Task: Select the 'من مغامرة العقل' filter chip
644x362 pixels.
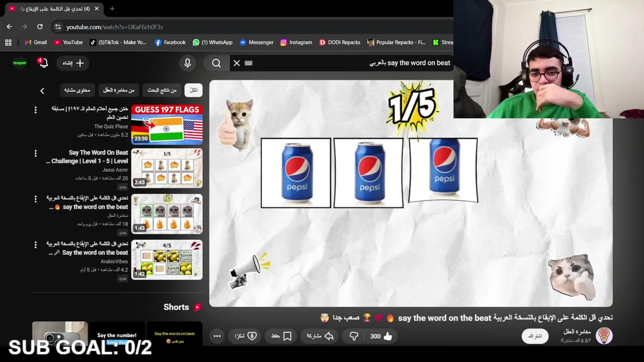Action: pos(119,90)
